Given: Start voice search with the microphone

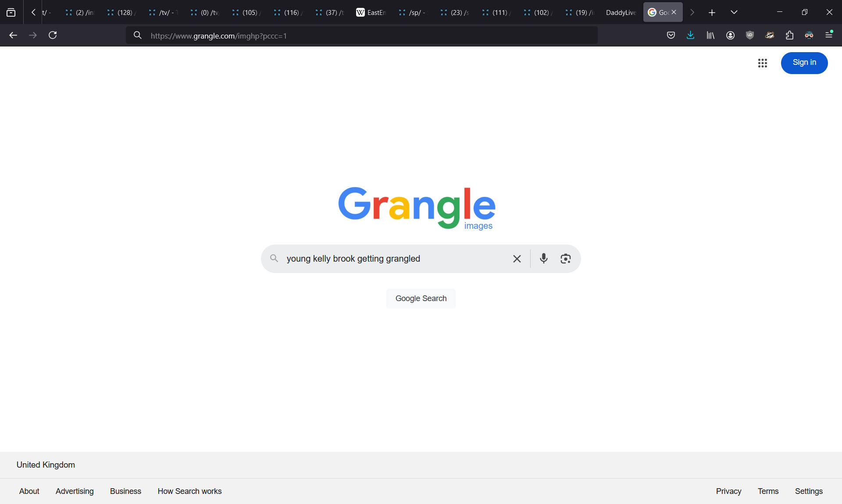Looking at the screenshot, I should (x=544, y=259).
